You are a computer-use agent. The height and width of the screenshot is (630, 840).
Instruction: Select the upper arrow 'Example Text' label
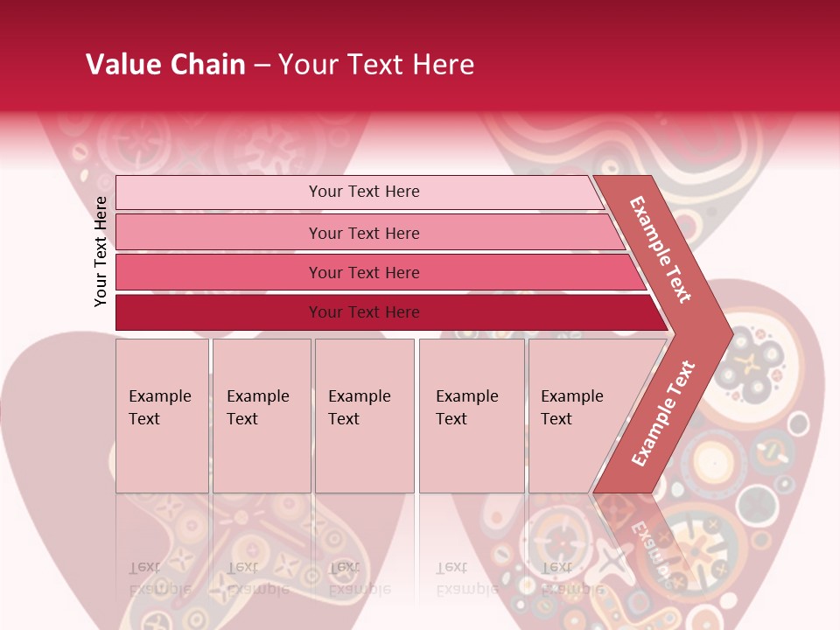tap(660, 249)
